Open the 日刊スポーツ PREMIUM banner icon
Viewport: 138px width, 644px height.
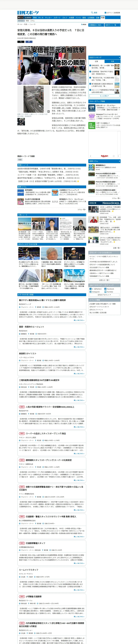click(92, 108)
